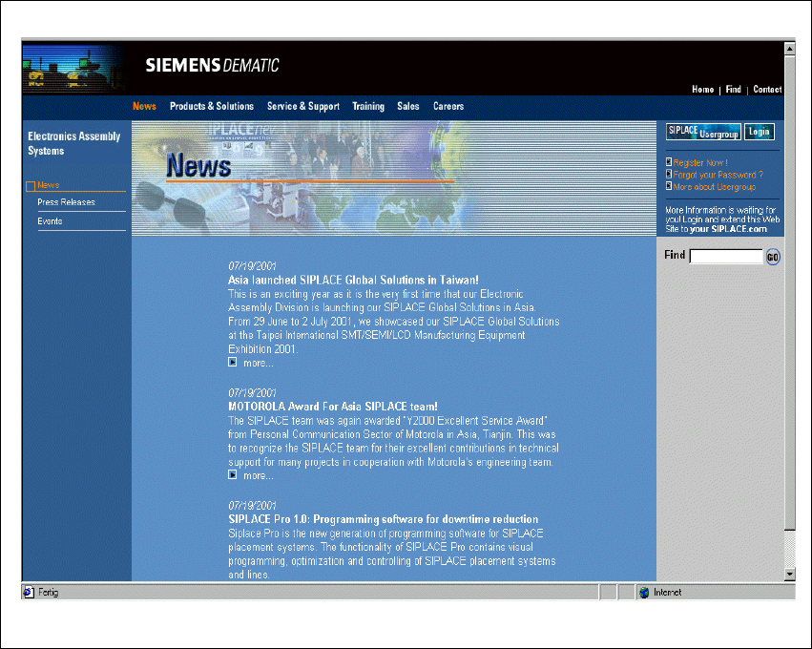The height and width of the screenshot is (649, 812).
Task: Open headline Asia launched SIPLACE Global Solutions
Action: pyautogui.click(x=353, y=280)
